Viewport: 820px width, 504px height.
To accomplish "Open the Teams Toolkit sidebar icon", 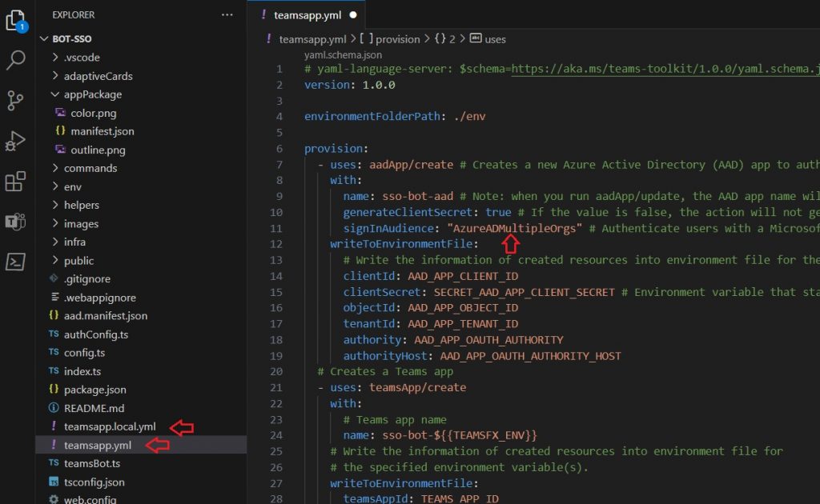I will coord(15,222).
